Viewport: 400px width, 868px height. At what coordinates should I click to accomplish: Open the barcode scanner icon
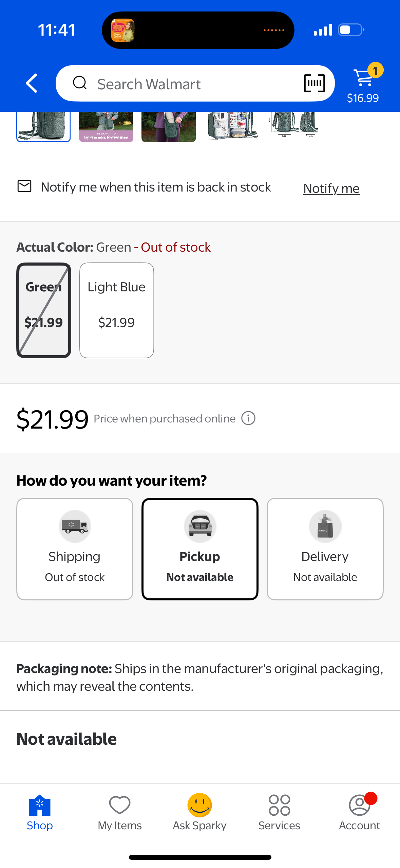[314, 83]
